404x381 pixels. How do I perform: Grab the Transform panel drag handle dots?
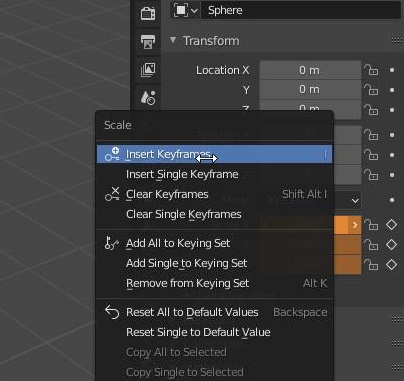pos(396,40)
